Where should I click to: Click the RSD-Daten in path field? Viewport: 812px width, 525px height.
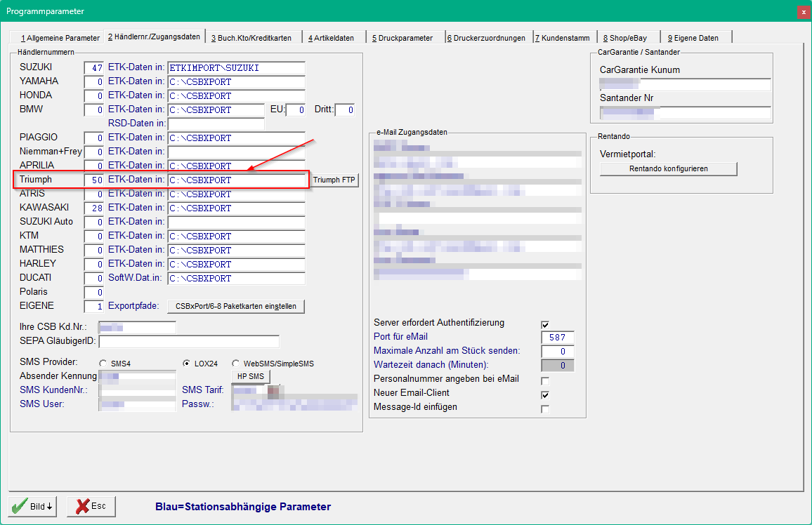tap(216, 124)
